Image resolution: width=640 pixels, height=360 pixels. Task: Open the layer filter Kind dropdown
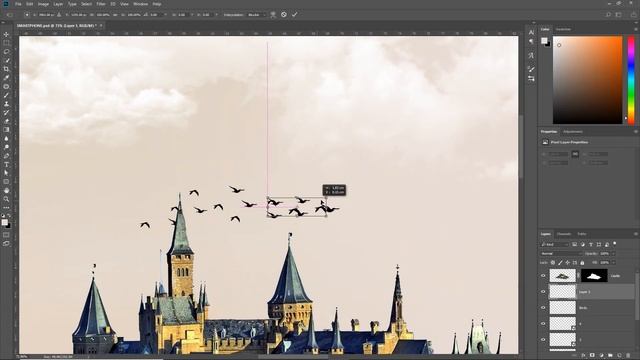tap(554, 244)
